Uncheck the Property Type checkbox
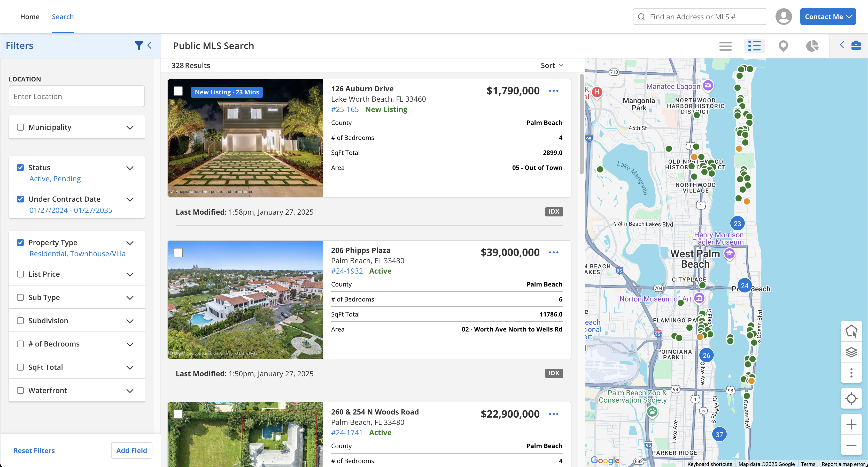Screen dimensions: 868x467 [21, 243]
